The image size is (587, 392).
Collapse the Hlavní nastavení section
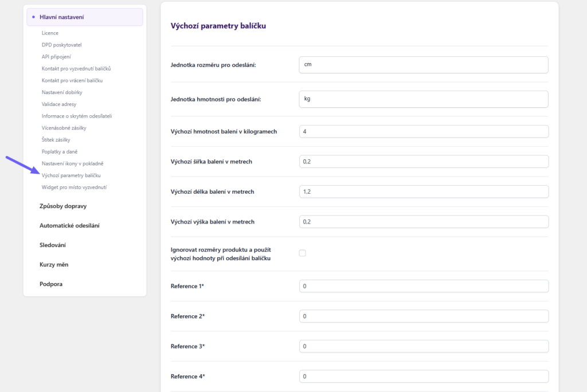pos(85,17)
